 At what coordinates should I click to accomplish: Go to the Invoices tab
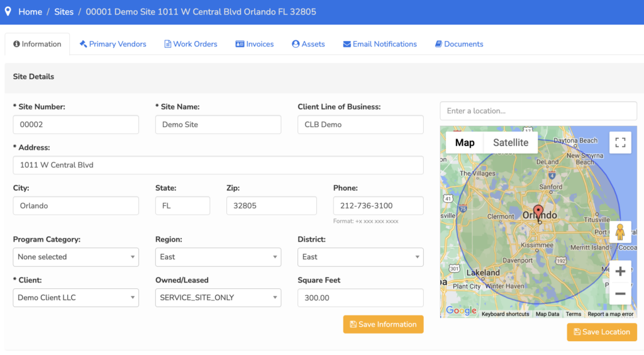(255, 44)
